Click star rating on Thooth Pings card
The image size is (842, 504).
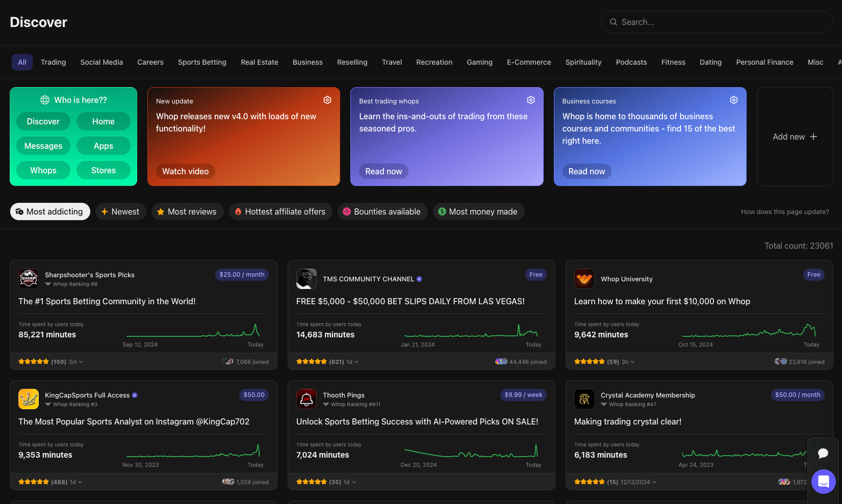point(312,482)
